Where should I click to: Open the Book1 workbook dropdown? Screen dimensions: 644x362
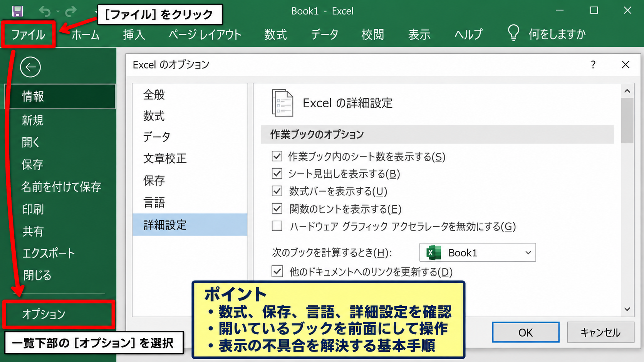click(x=478, y=252)
